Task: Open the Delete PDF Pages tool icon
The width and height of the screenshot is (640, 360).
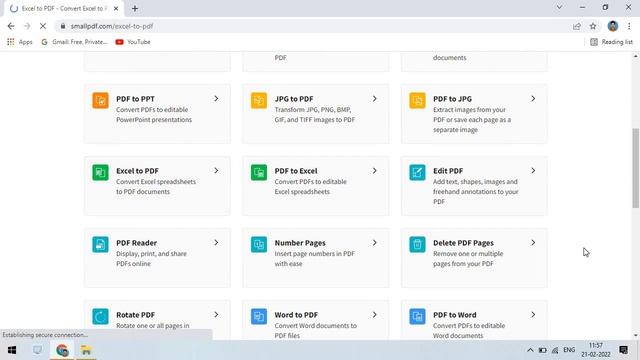Action: (417, 244)
